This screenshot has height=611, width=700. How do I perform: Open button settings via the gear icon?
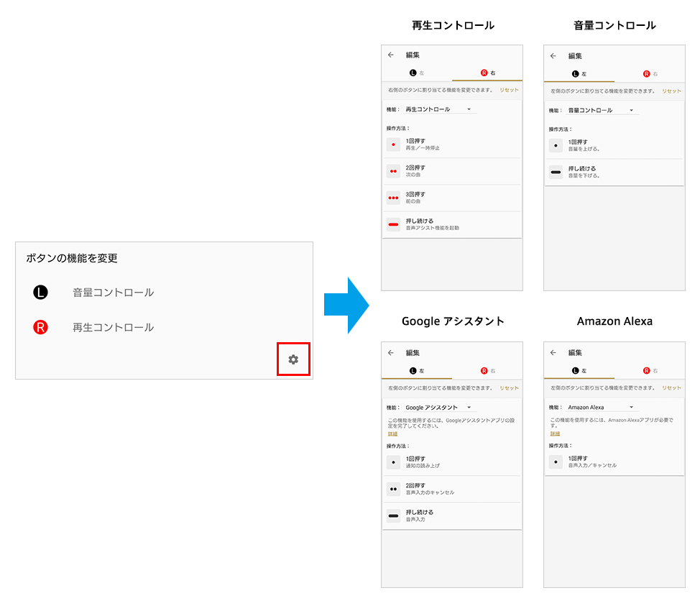click(293, 359)
